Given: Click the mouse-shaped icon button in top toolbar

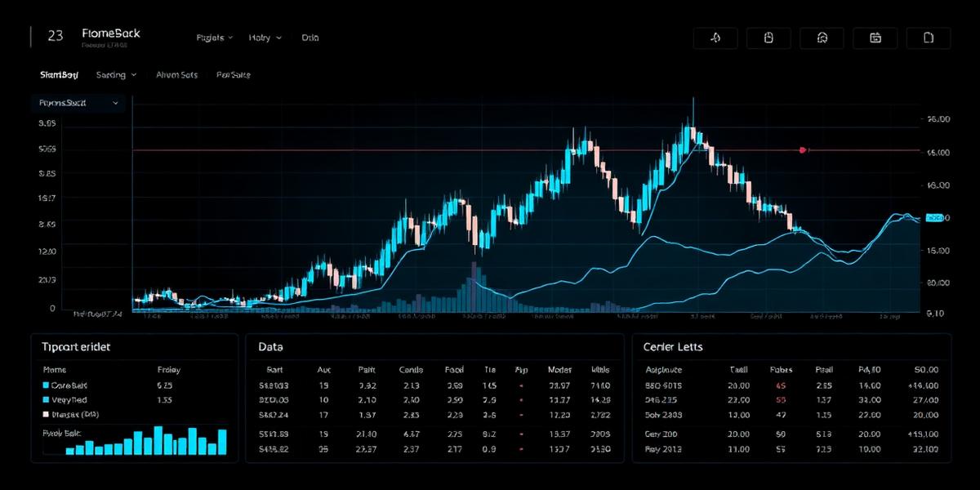Looking at the screenshot, I should (x=768, y=38).
